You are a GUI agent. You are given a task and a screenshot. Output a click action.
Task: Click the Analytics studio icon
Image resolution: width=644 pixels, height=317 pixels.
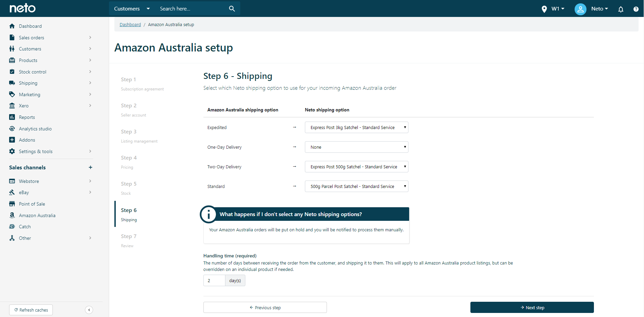coord(12,129)
